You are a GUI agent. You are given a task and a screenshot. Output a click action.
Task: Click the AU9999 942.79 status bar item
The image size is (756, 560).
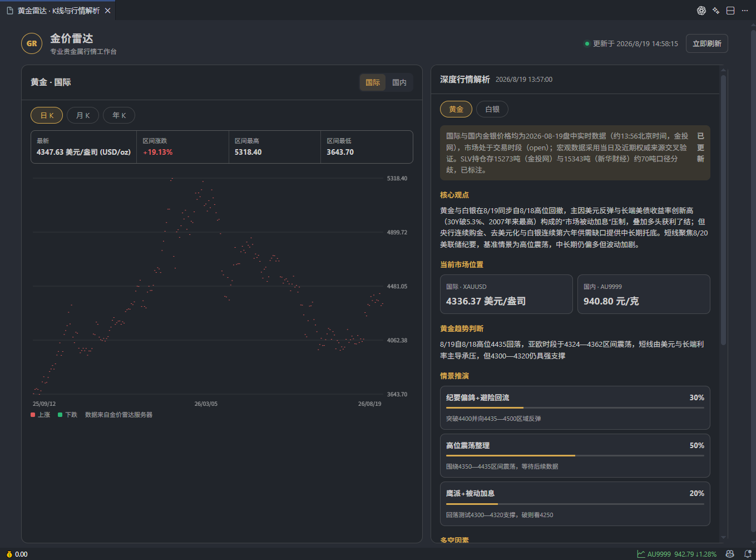(677, 554)
